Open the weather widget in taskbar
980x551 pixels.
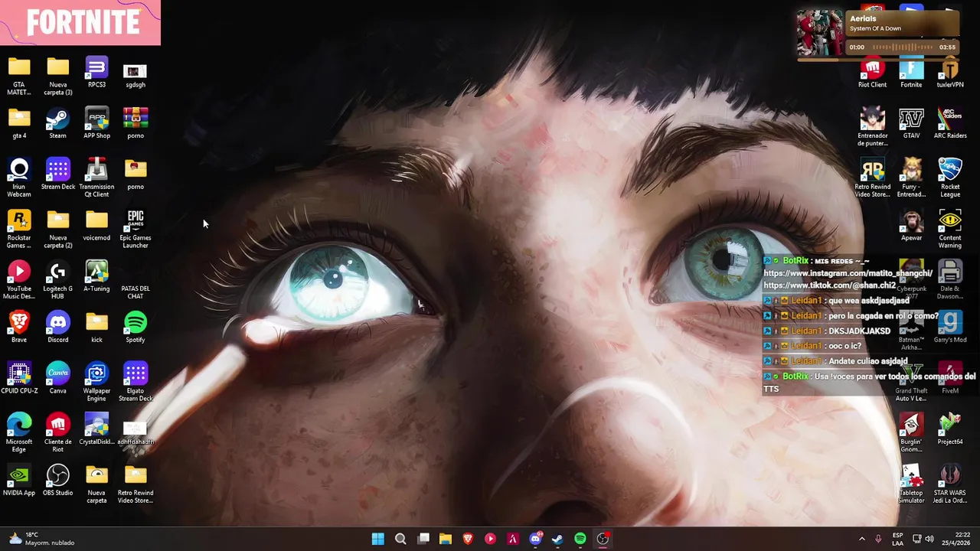tap(41, 539)
